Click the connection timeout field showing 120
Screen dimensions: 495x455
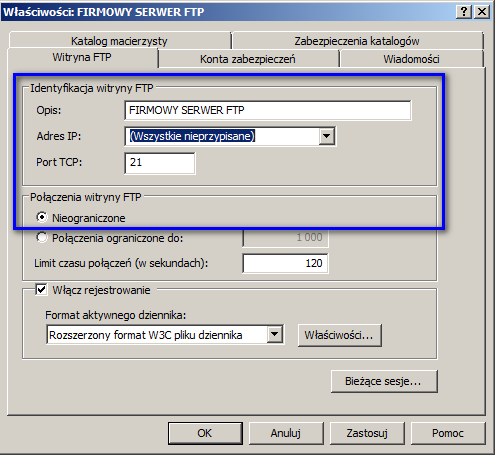285,263
